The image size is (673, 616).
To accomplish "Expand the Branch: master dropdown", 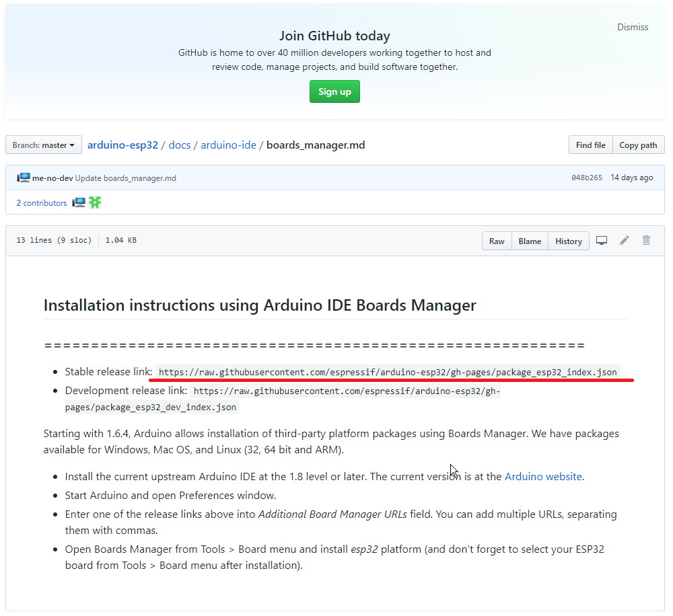I will tap(44, 145).
